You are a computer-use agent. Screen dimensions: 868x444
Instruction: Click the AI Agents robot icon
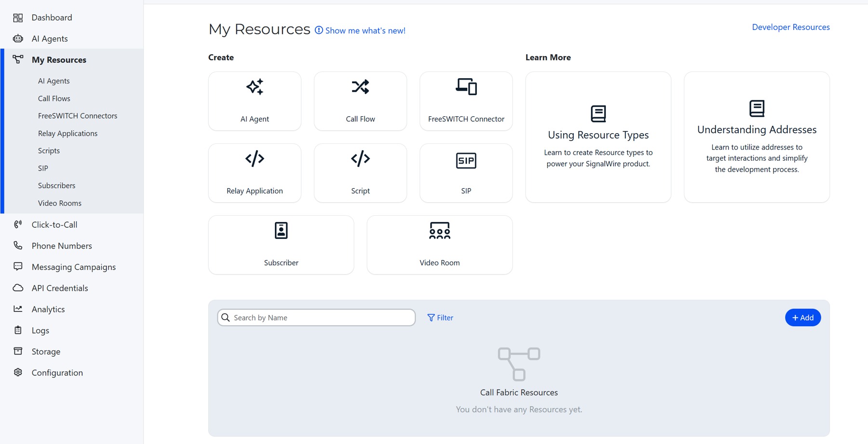click(18, 39)
